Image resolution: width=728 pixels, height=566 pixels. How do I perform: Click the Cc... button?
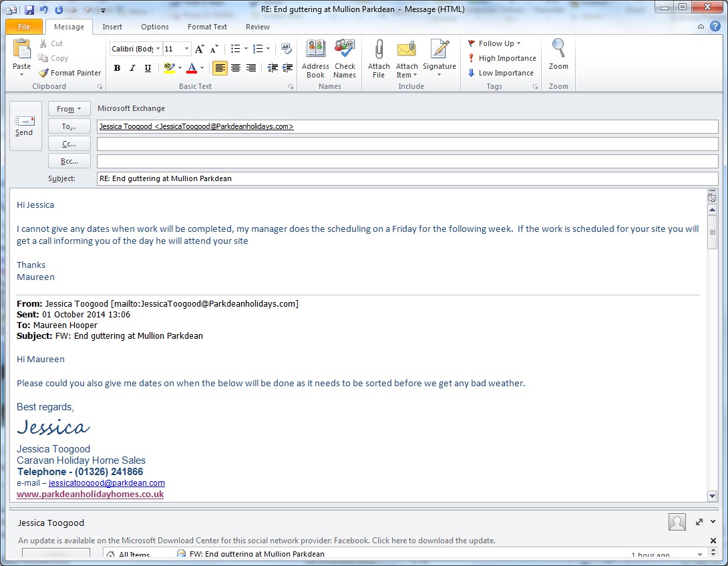pyautogui.click(x=69, y=144)
